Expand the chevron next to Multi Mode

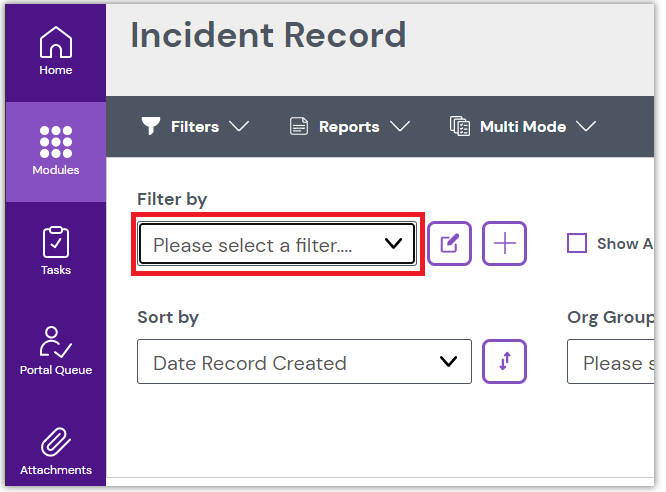click(x=586, y=127)
